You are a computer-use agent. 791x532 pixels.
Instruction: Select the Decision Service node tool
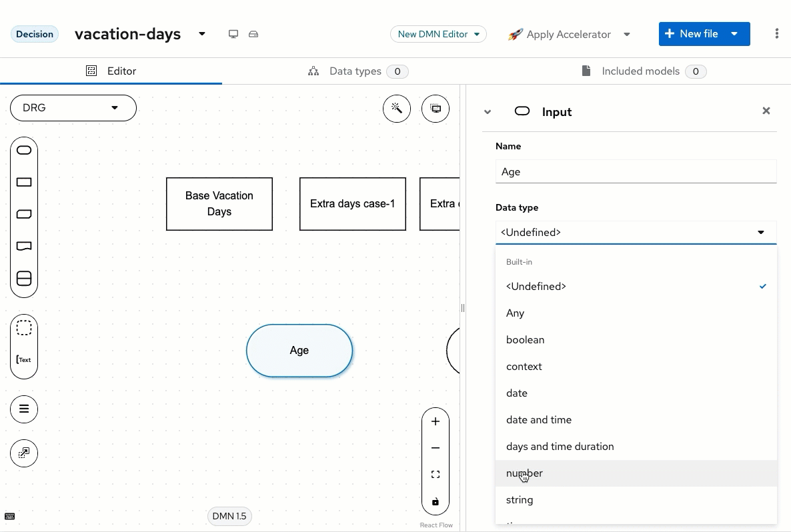point(24,279)
